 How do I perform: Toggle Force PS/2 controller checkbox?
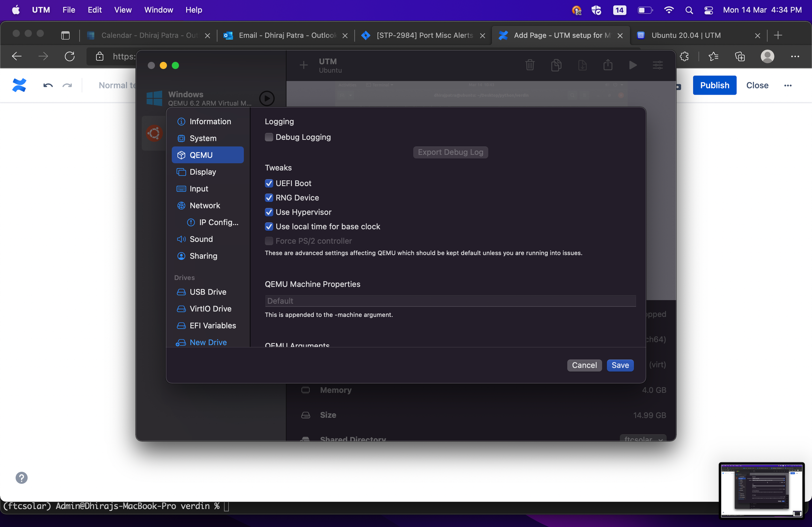[269, 241]
